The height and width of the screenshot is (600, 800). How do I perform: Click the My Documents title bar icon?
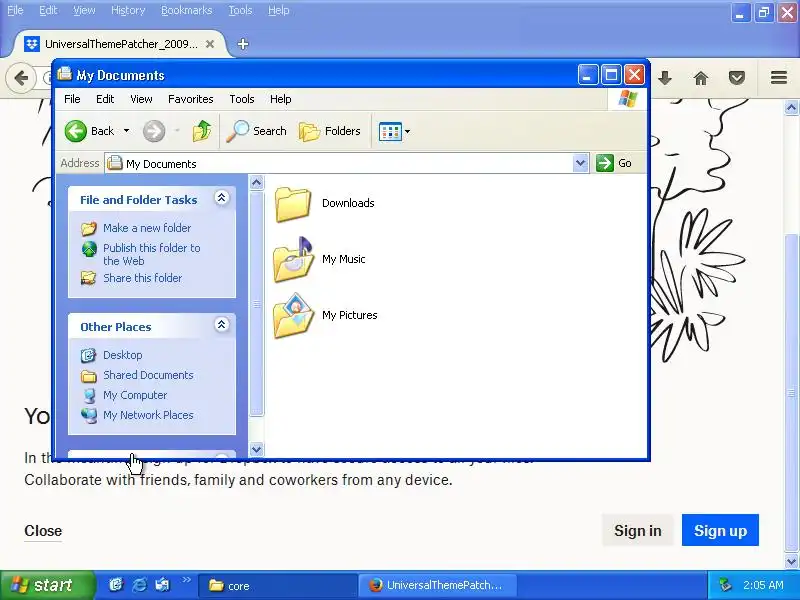click(x=65, y=74)
